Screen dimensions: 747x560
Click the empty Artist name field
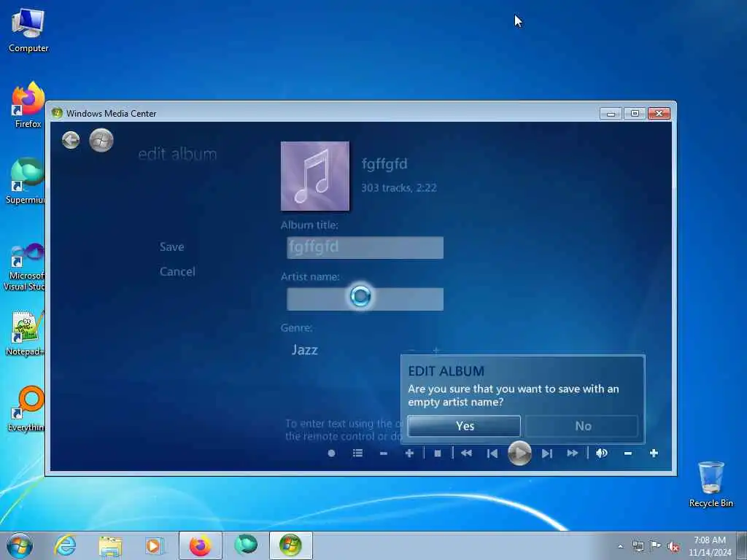(x=365, y=299)
